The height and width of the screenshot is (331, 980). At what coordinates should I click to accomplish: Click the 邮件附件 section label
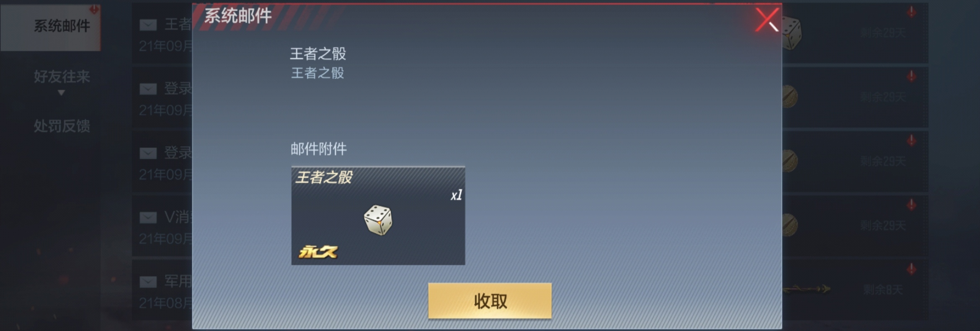(x=319, y=149)
